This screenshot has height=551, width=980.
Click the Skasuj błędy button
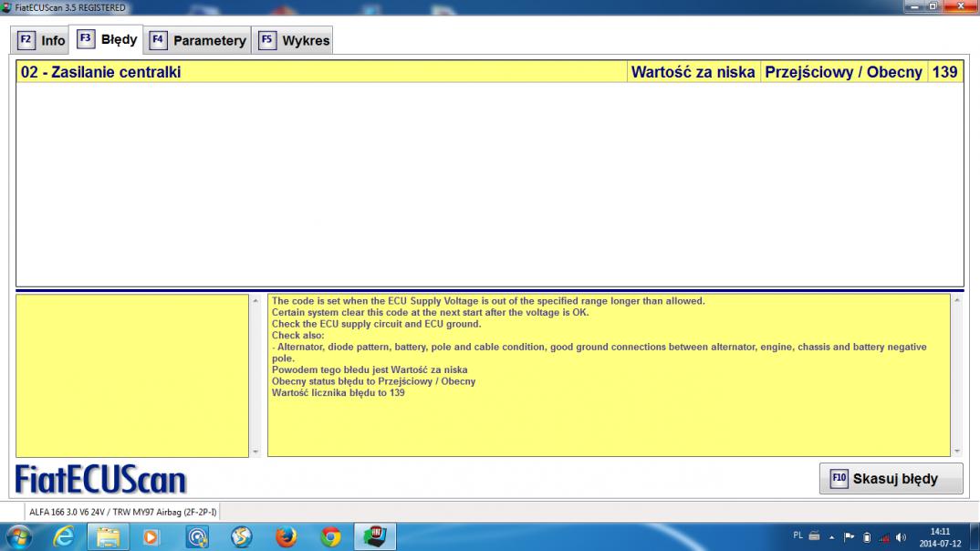pos(891,479)
